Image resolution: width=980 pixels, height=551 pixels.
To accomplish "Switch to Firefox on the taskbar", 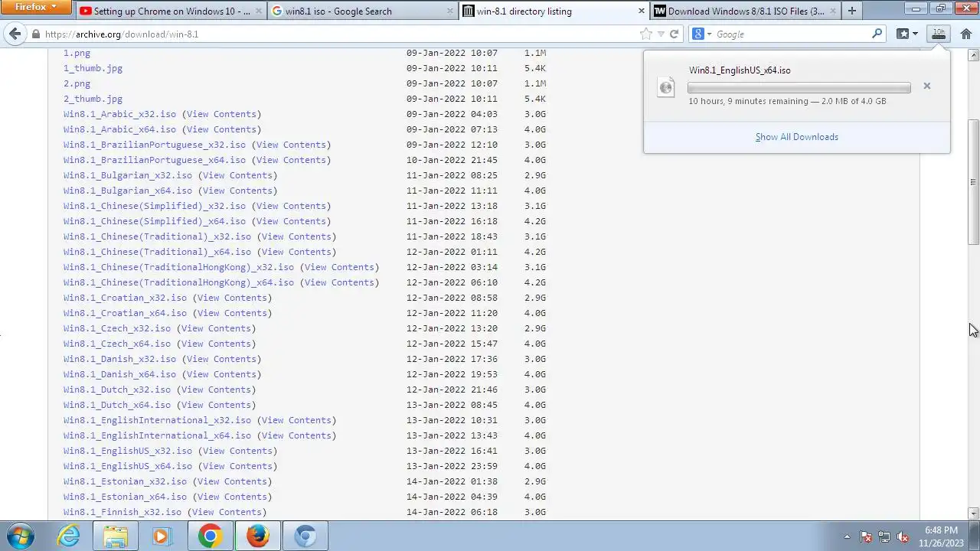I will pos(257,536).
